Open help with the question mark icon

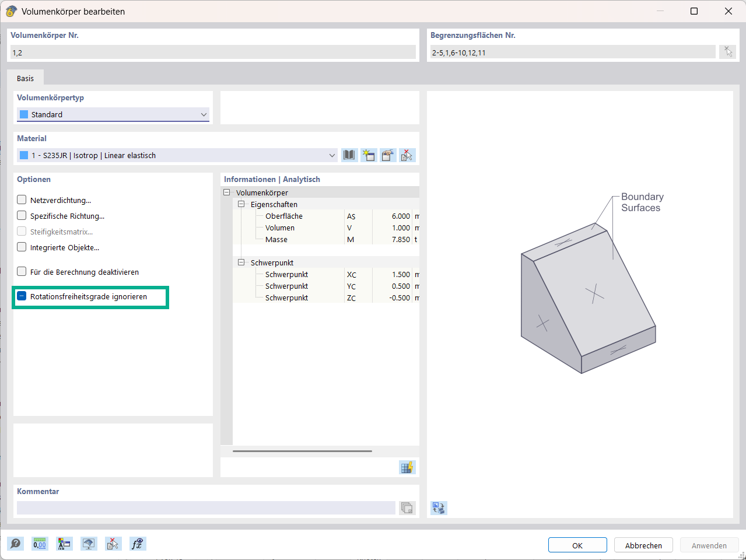pyautogui.click(x=16, y=544)
